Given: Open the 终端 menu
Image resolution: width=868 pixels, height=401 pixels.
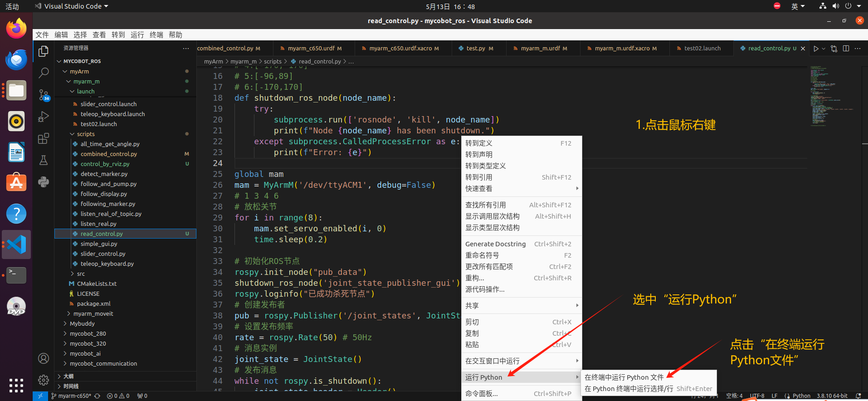Looking at the screenshot, I should point(156,35).
